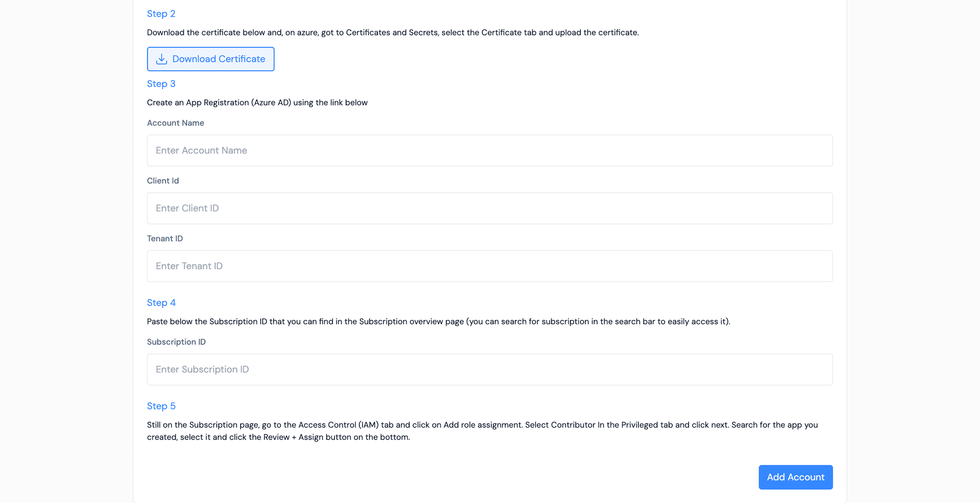Click the Enter Account Name placeholder text

pos(201,150)
